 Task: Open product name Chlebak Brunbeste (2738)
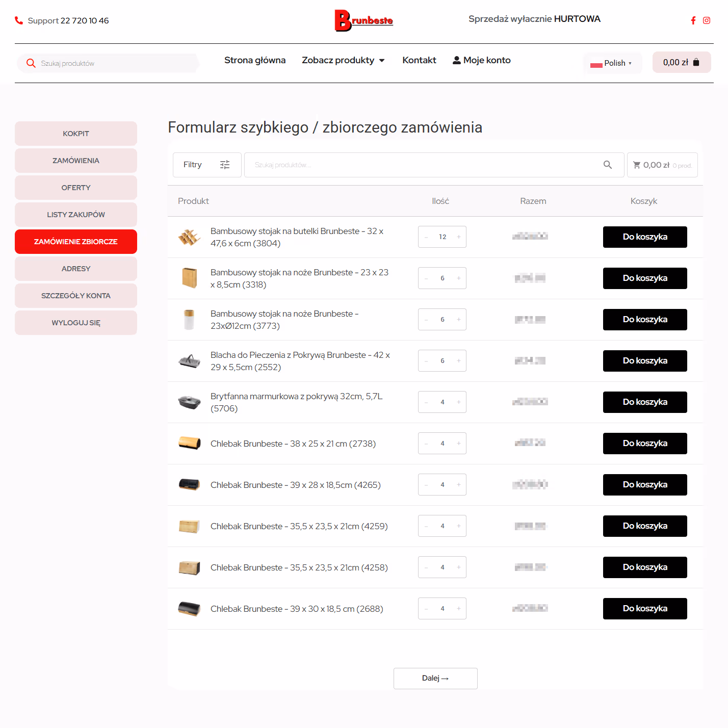pos(293,444)
